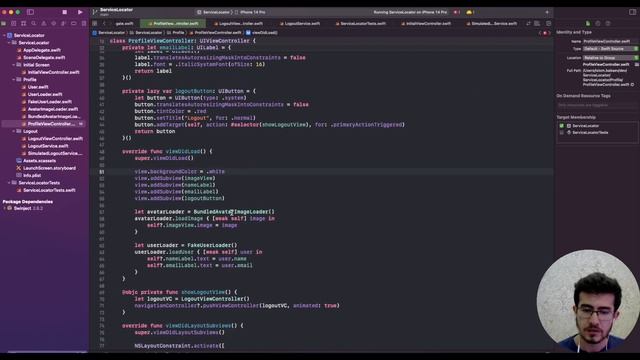Expand the Swinject package dependency
Screen dimensions: 640x360
coord(4,209)
